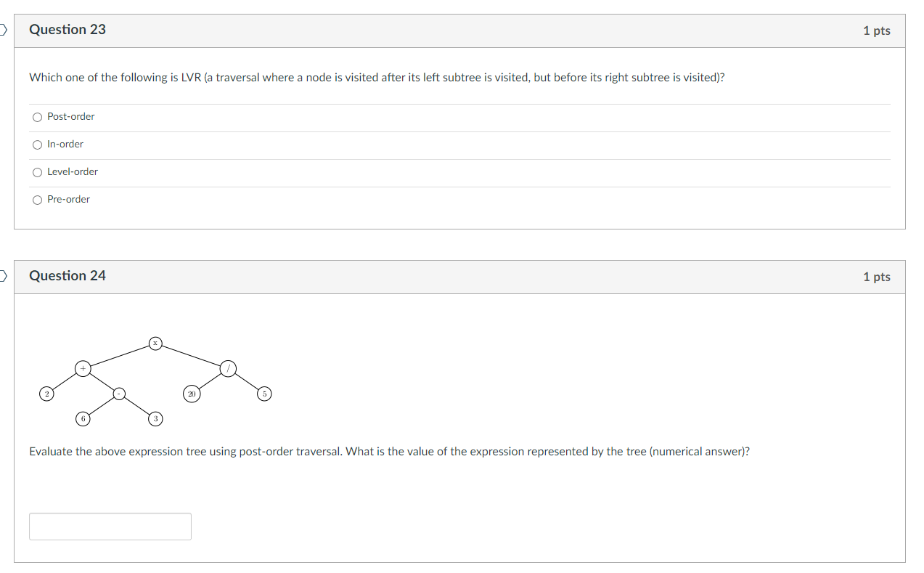Click the division (/) operator node
924x573 pixels.
[x=227, y=368]
